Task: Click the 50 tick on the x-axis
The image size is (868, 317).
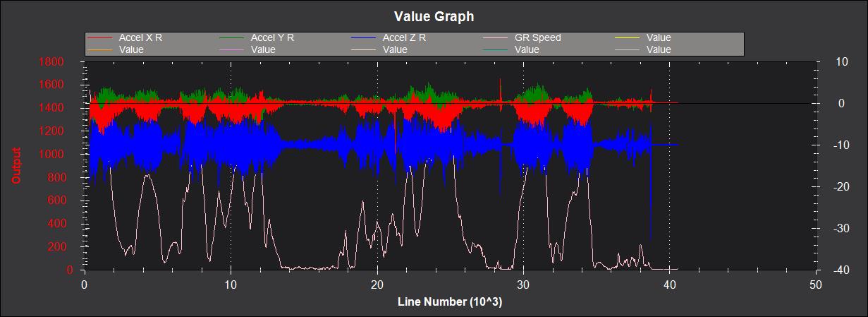Action: click(x=816, y=285)
